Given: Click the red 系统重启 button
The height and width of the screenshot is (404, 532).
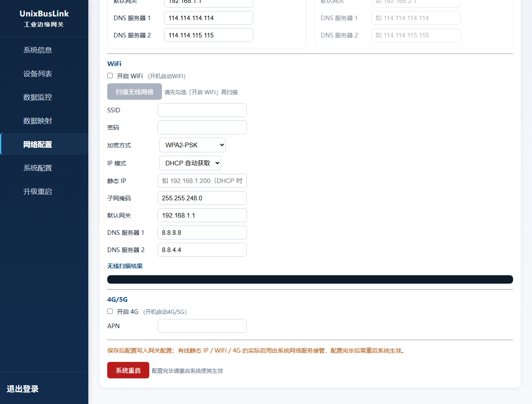Looking at the screenshot, I should click(128, 370).
